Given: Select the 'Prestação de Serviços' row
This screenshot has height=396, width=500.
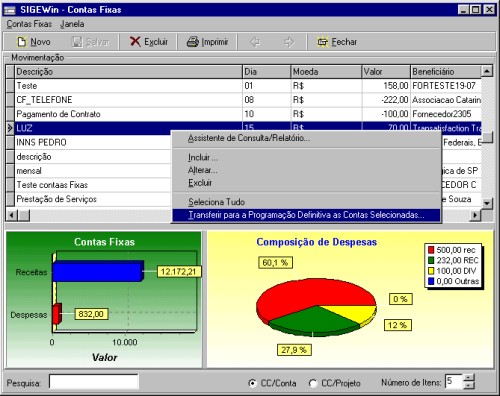Looking at the screenshot, I should 93,199.
